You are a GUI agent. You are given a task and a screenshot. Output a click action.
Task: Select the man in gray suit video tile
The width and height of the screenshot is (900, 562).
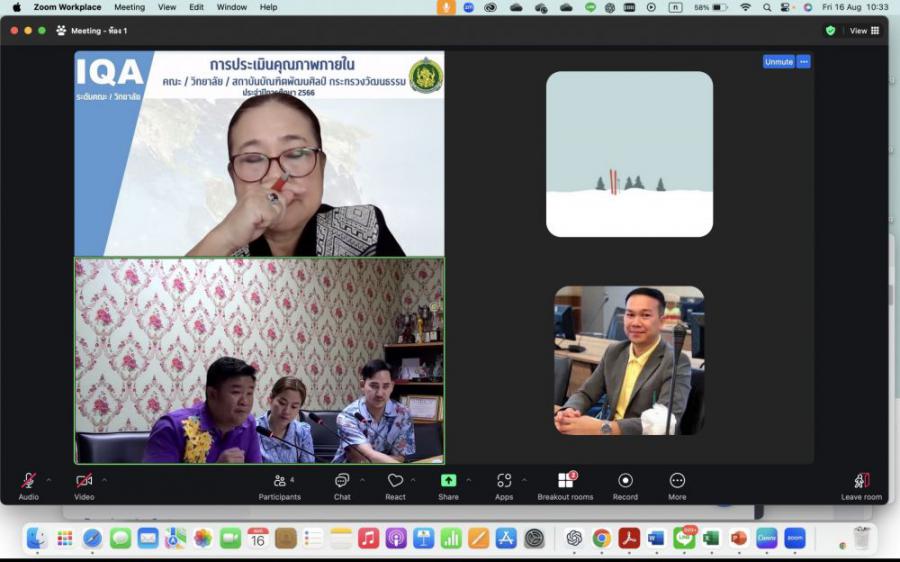[629, 361]
